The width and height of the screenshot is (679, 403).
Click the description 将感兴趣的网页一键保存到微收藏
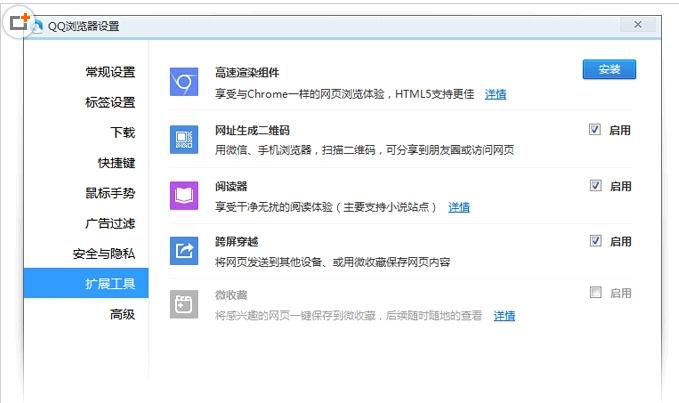(349, 316)
